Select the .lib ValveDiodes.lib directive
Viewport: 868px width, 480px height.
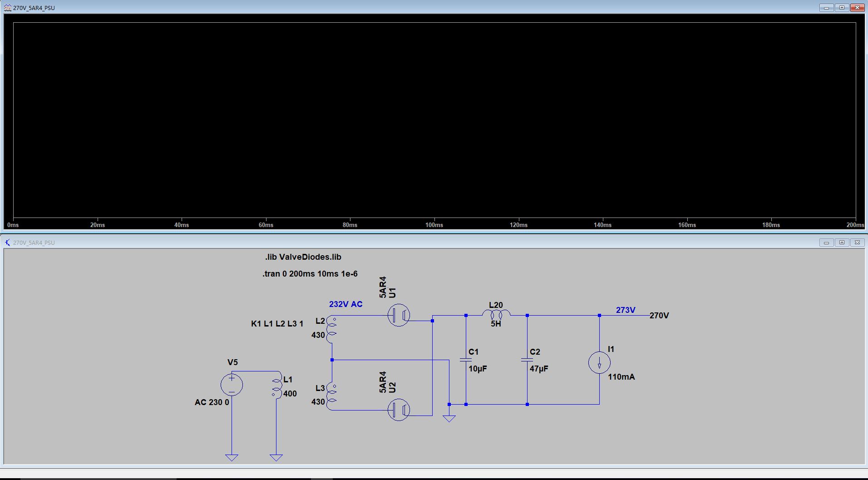tap(303, 257)
